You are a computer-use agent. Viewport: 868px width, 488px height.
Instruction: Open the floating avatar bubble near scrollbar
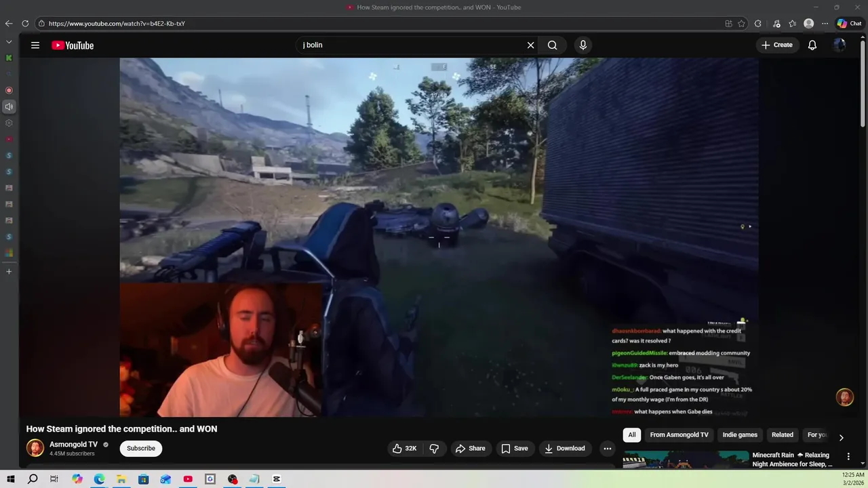[x=845, y=397]
